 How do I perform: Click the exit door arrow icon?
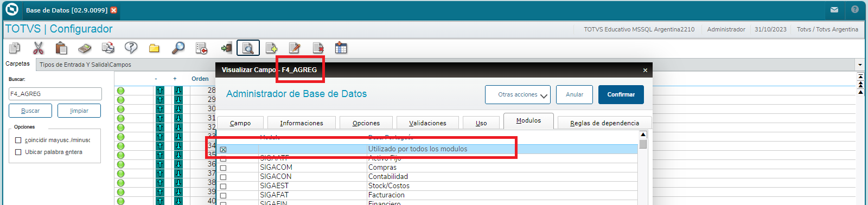pyautogui.click(x=227, y=48)
